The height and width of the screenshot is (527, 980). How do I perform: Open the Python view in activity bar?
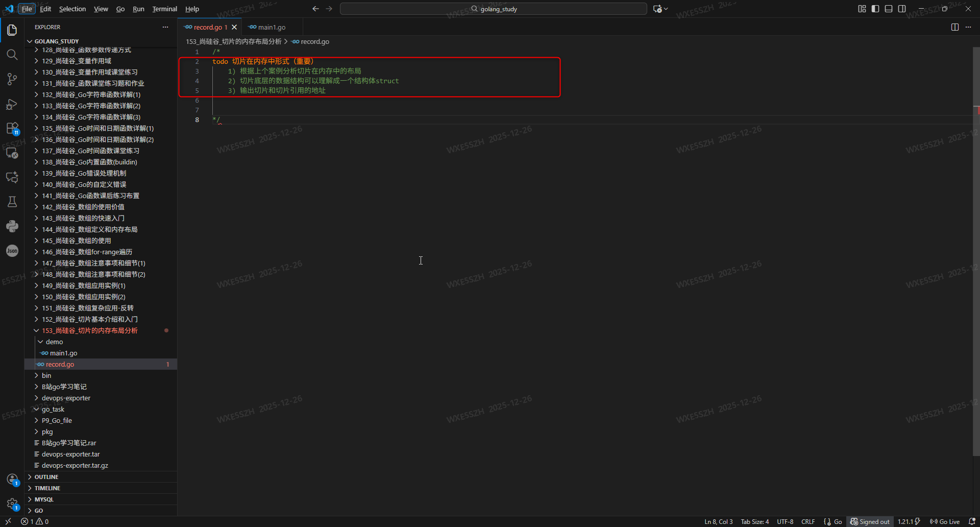pyautogui.click(x=12, y=226)
